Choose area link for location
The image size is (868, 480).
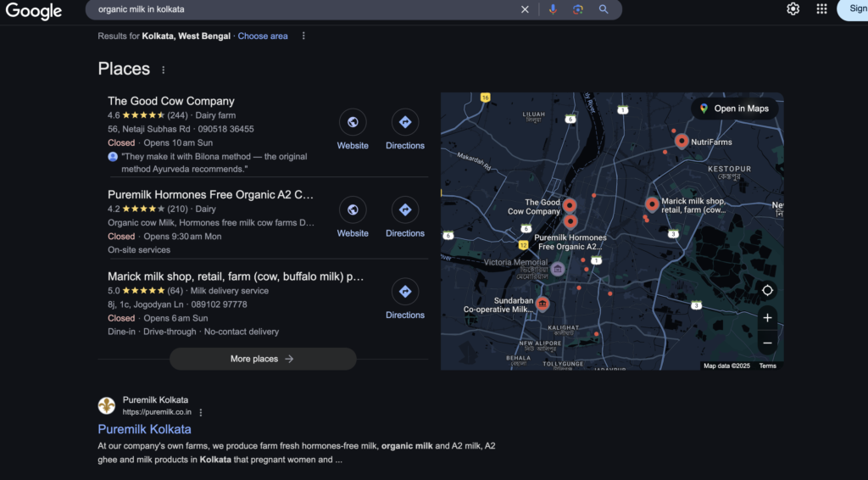(x=263, y=36)
